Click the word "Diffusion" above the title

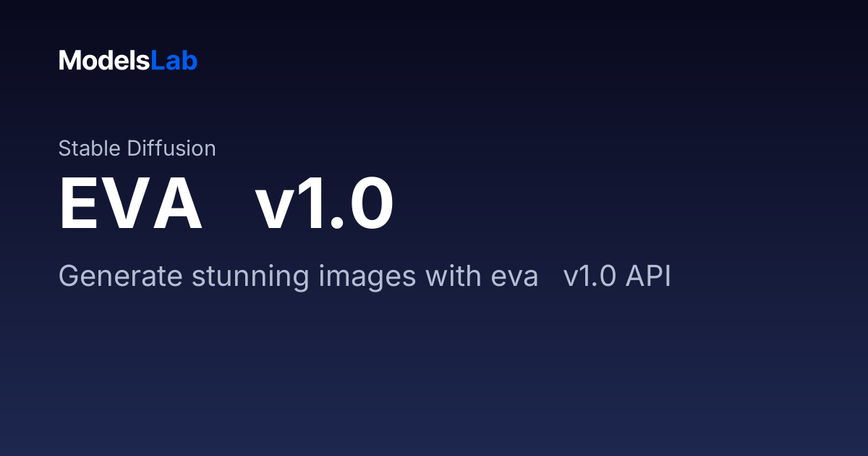coord(171,148)
